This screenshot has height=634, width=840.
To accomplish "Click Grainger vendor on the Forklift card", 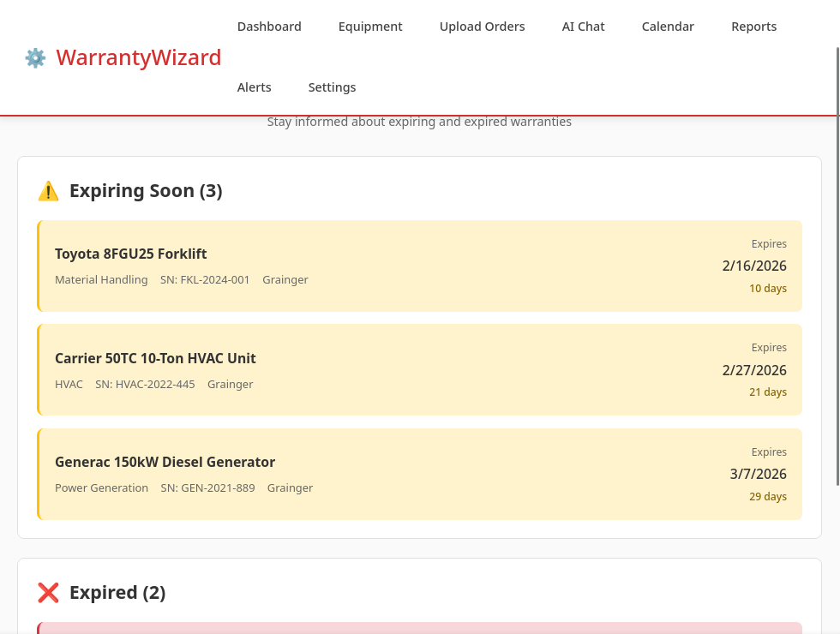I will pos(285,280).
